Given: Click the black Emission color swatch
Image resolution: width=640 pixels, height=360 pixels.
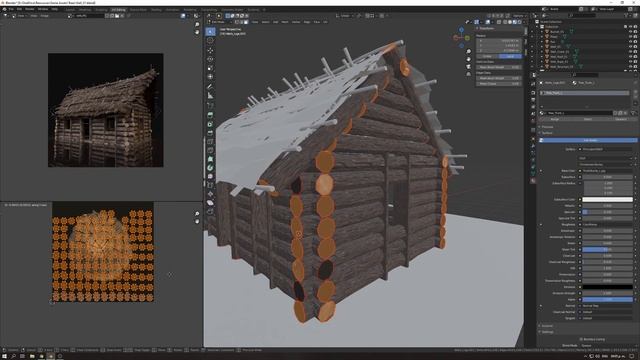Looking at the screenshot, I should click(607, 287).
